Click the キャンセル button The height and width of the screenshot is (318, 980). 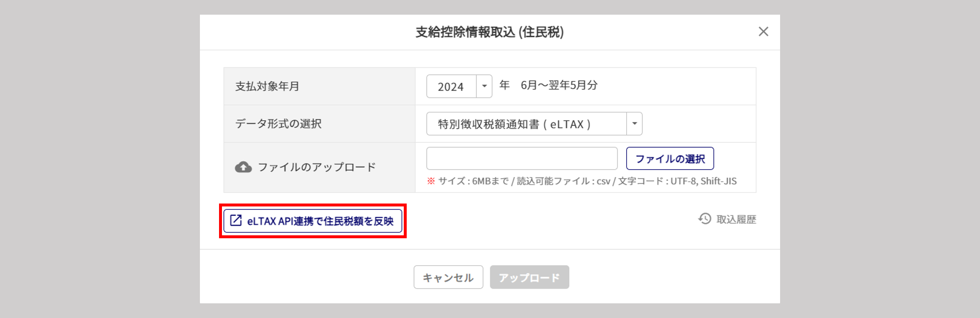pyautogui.click(x=448, y=277)
